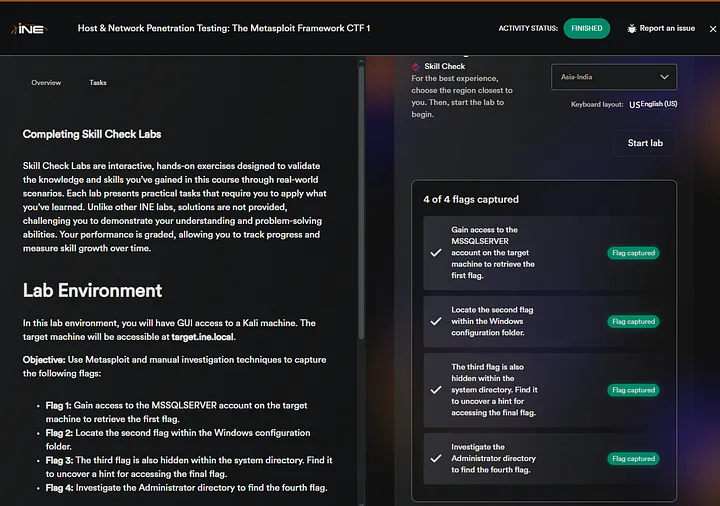720x506 pixels.
Task: Click the 'Flag 4:' bullet label
Action: click(59, 488)
